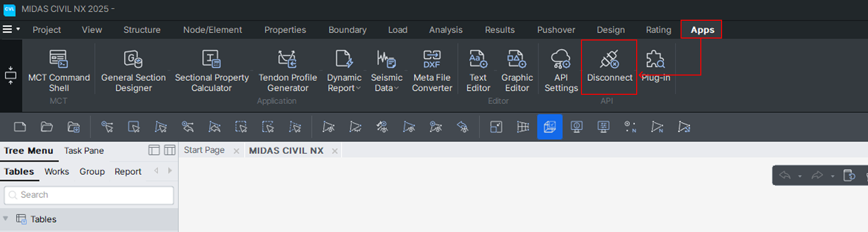Screen dimensions: 868x232
Task: Collapse the Tables tree node
Action: [5, 219]
